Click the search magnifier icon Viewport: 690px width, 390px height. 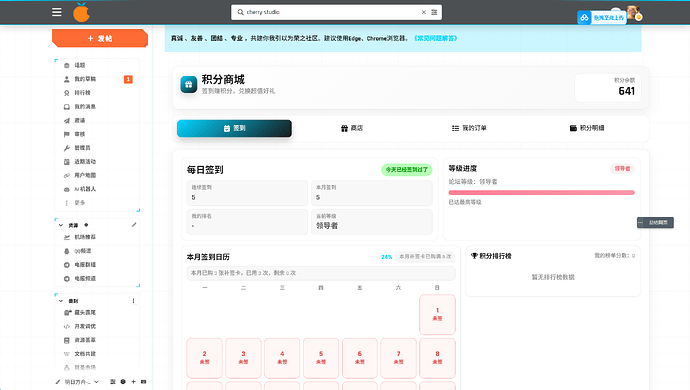pos(240,12)
